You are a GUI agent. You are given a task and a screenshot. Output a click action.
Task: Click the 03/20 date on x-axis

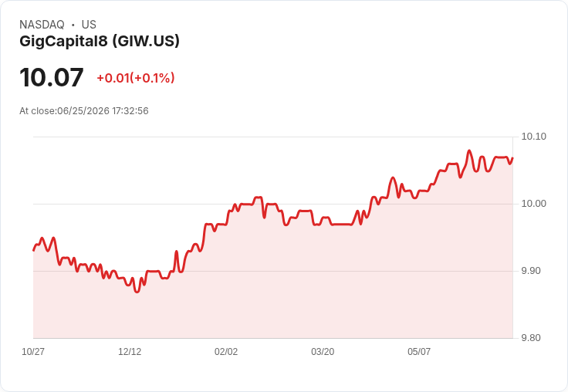[323, 351]
